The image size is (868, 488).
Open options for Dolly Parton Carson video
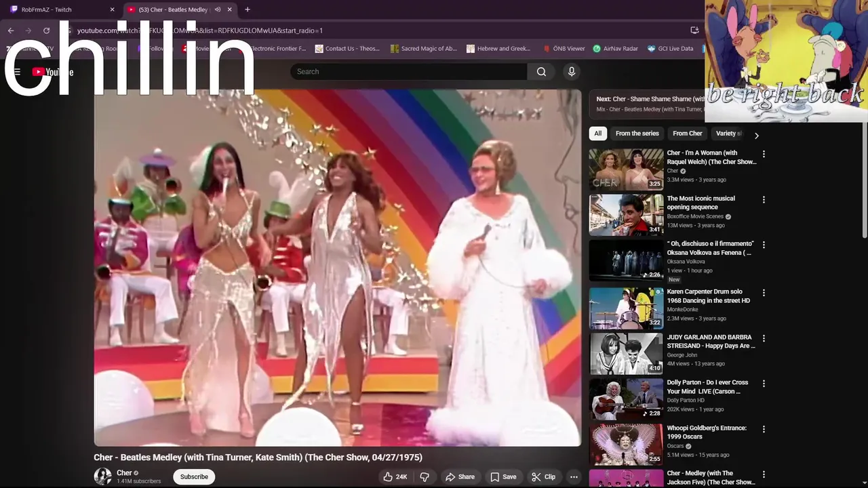click(x=764, y=384)
